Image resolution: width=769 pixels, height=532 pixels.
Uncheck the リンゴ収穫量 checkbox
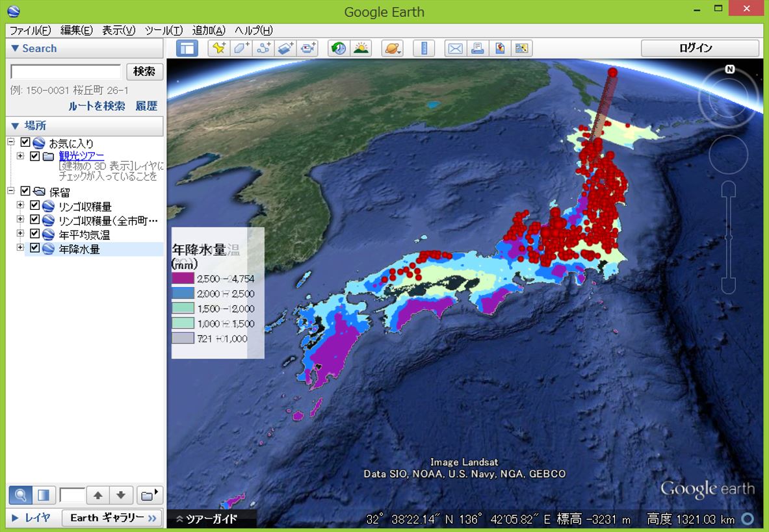click(35, 205)
